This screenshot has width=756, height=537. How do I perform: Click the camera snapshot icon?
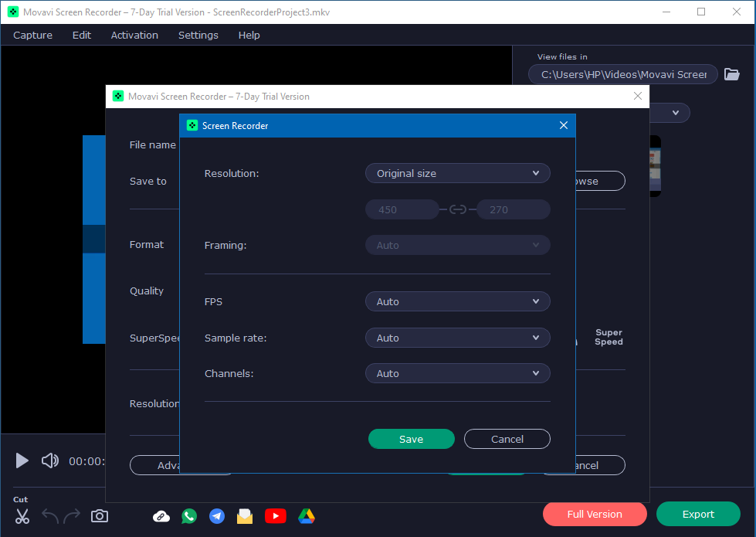[x=100, y=516]
